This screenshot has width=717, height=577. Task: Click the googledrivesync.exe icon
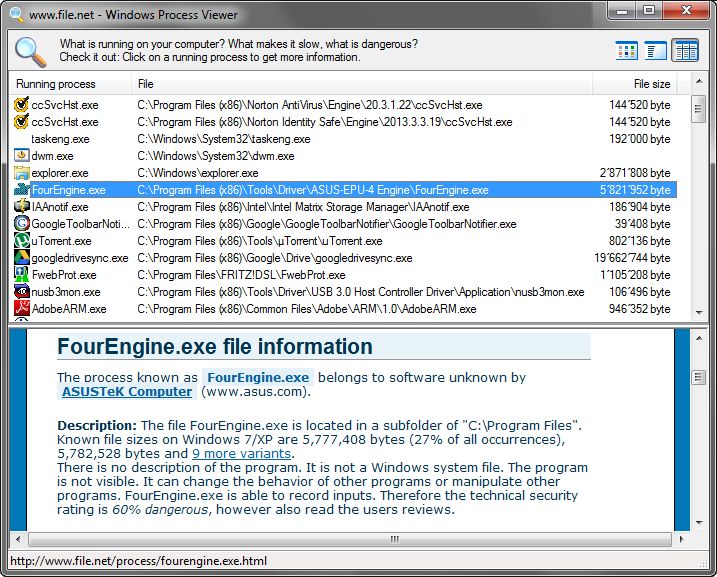point(21,258)
